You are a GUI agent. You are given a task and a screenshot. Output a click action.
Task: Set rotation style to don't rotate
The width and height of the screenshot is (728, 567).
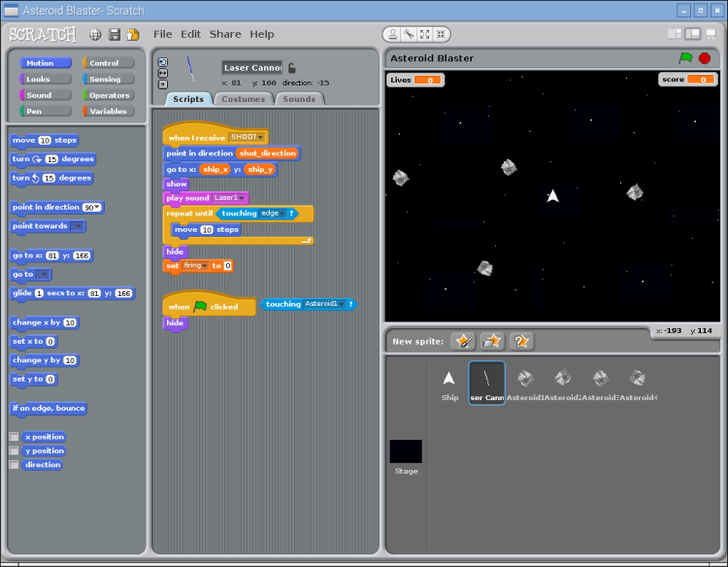162,84
